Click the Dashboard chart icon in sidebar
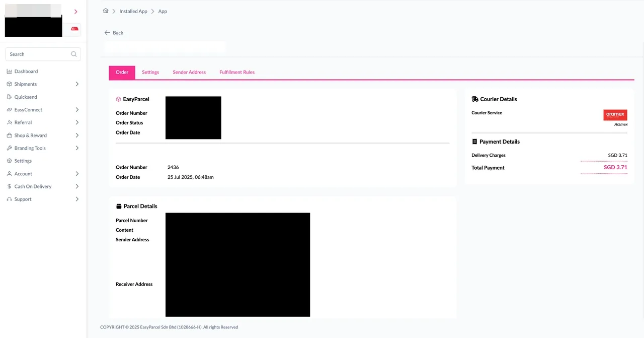This screenshot has height=338, width=644. 10,72
